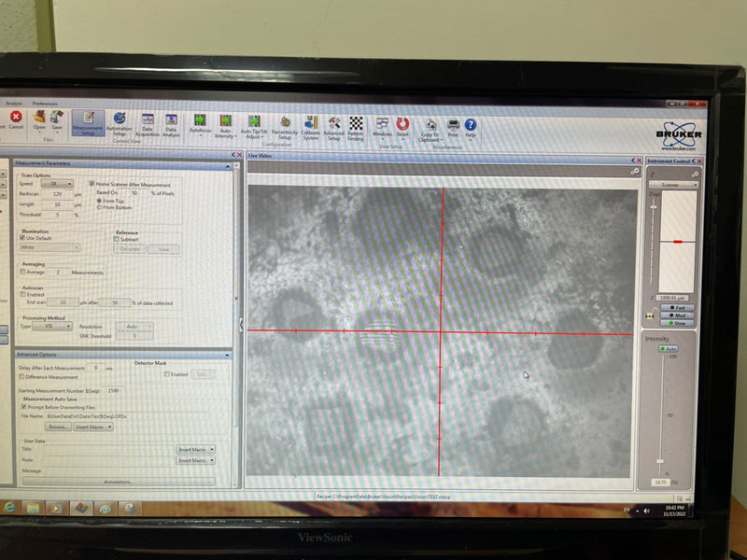Click the Intensity vertical slider handle
The width and height of the screenshot is (747, 560).
(660, 461)
